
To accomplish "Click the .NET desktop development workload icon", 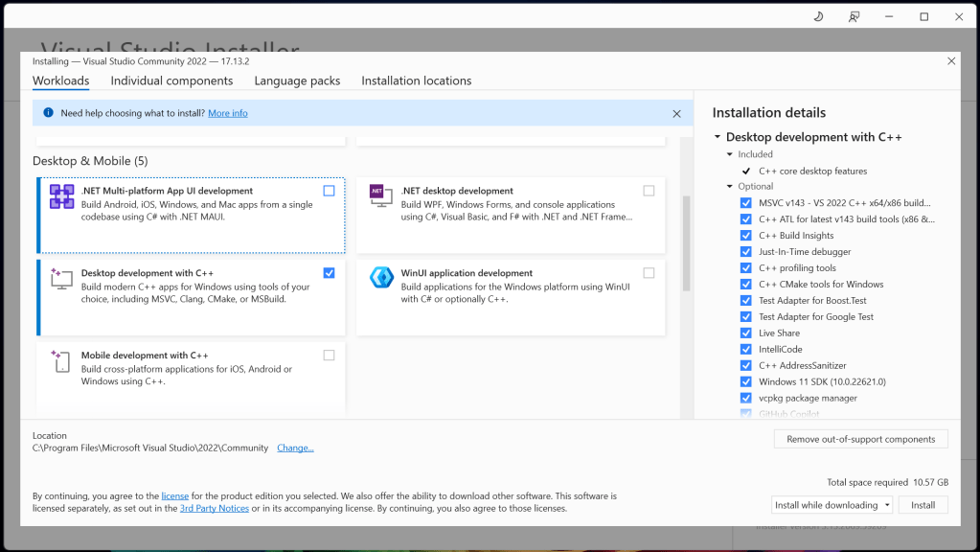I will [x=381, y=195].
